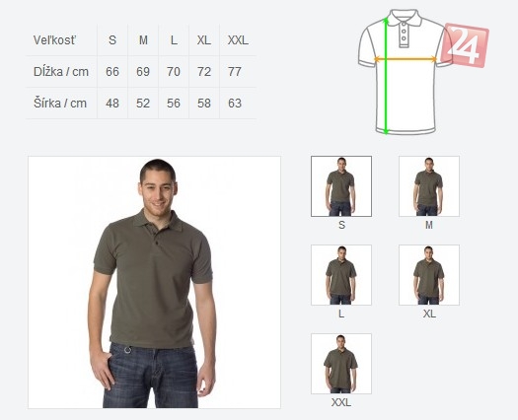Click the 48 width value for S
518x420 pixels.
(112, 104)
